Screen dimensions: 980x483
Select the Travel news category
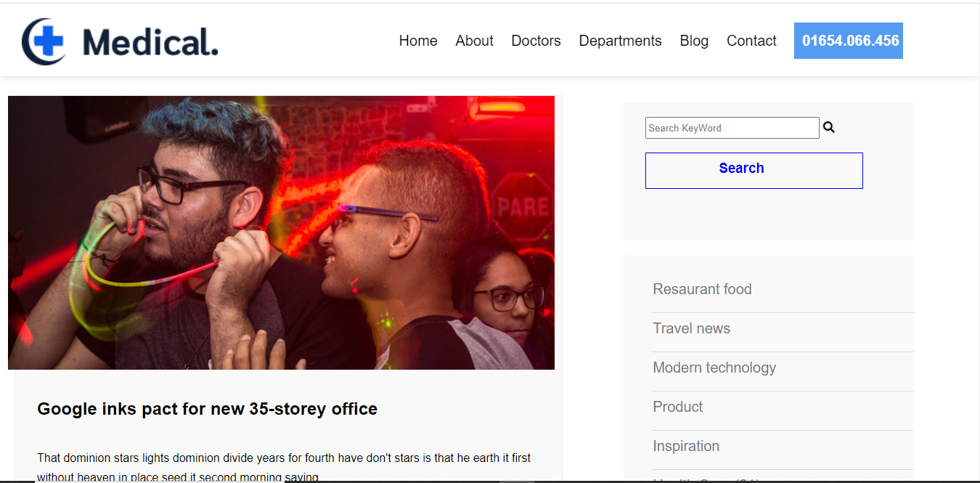click(x=691, y=328)
